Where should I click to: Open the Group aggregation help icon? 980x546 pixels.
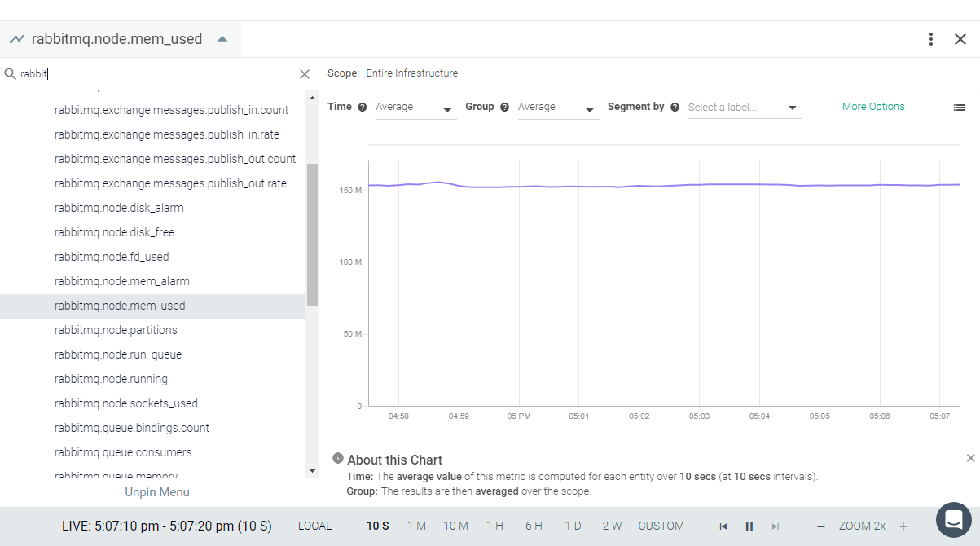505,107
